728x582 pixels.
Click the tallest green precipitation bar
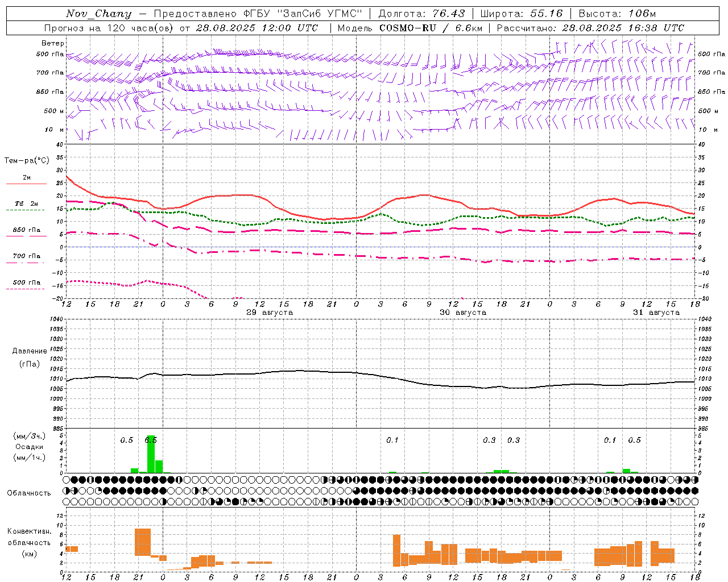151,454
